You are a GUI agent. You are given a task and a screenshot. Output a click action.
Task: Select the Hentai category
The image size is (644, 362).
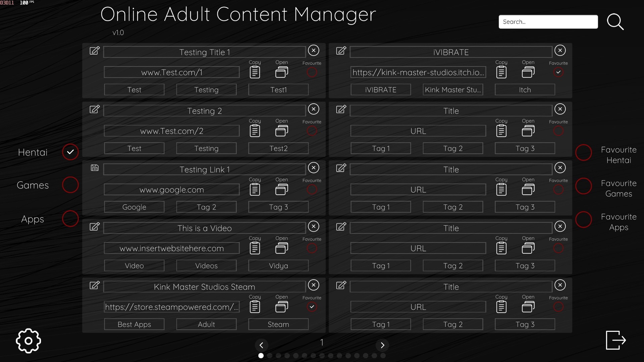point(70,152)
